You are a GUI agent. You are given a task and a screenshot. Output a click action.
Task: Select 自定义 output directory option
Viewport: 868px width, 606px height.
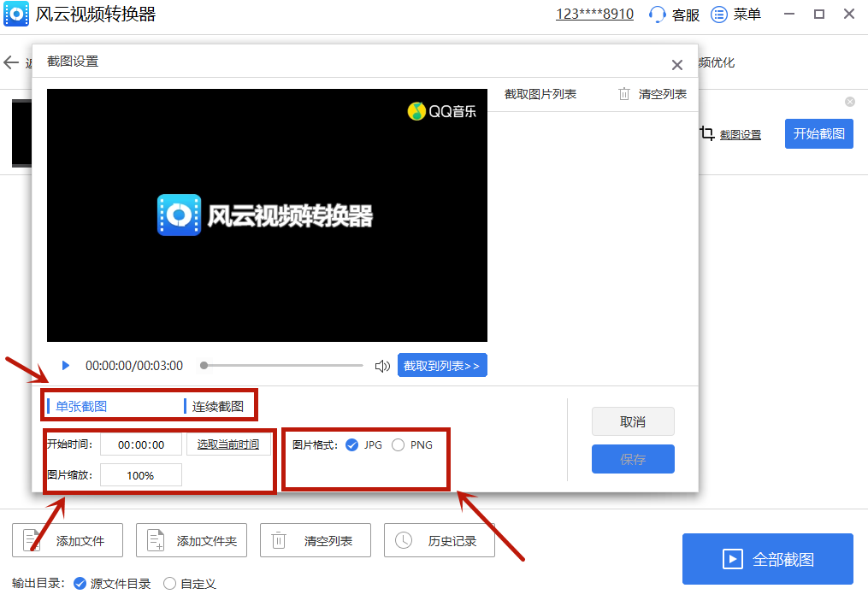coord(169,583)
